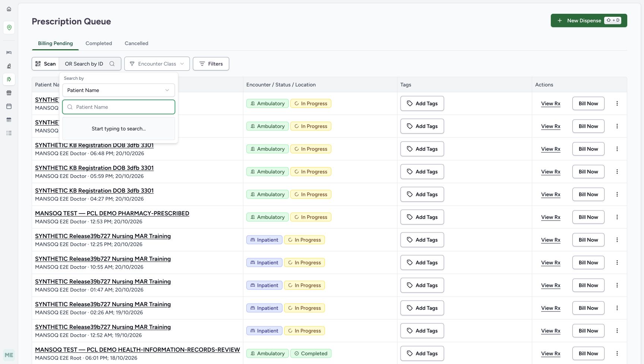Open MANSOQ TEST PCL DEMO PHARMACY-PRESCRIBED patient link

[112, 213]
